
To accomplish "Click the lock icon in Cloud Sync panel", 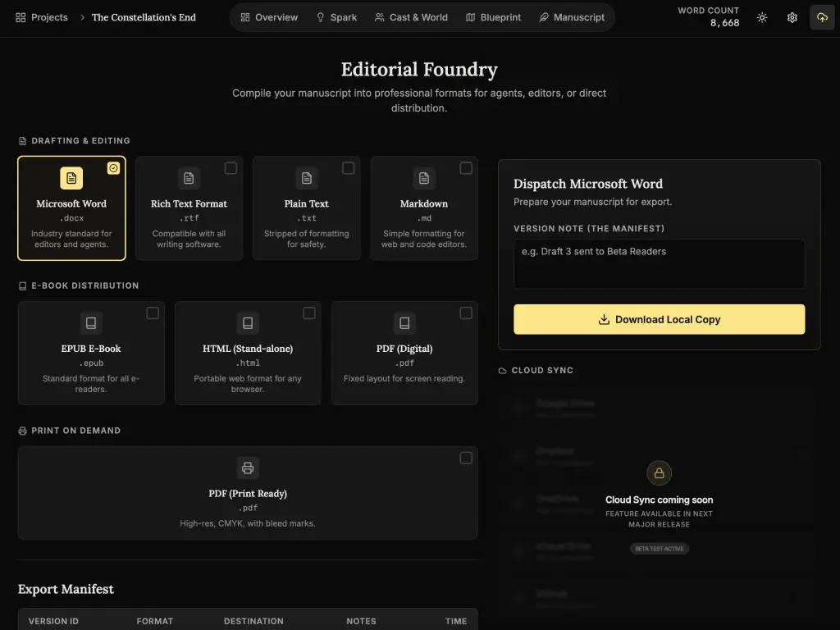I will pyautogui.click(x=659, y=472).
